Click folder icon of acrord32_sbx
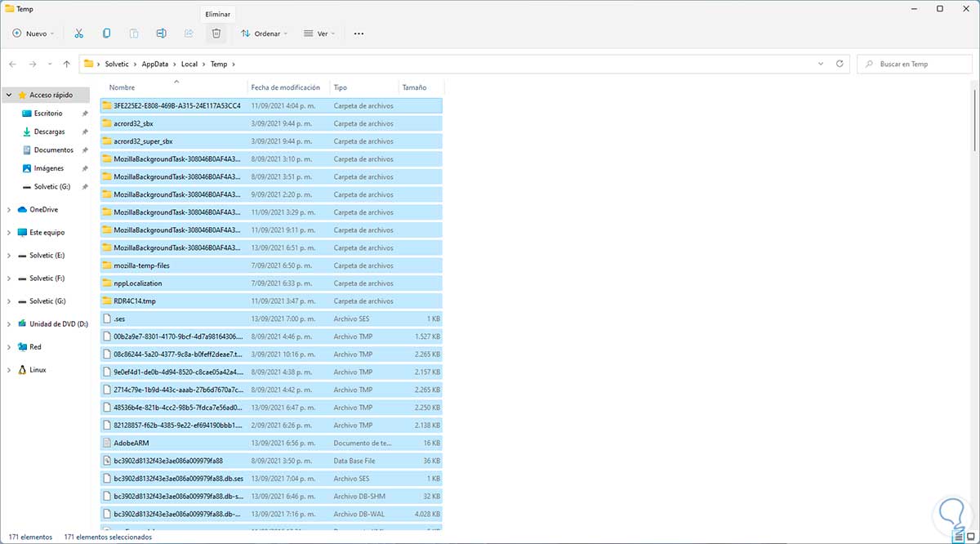 coord(107,123)
